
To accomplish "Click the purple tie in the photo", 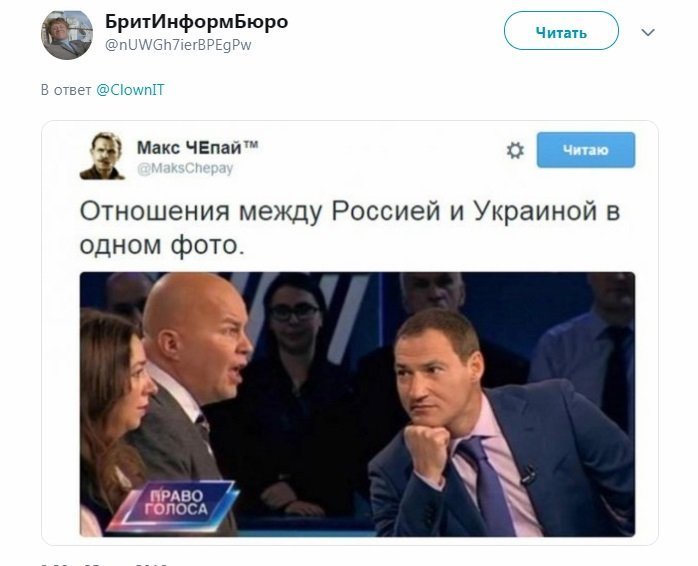I will coord(487,485).
